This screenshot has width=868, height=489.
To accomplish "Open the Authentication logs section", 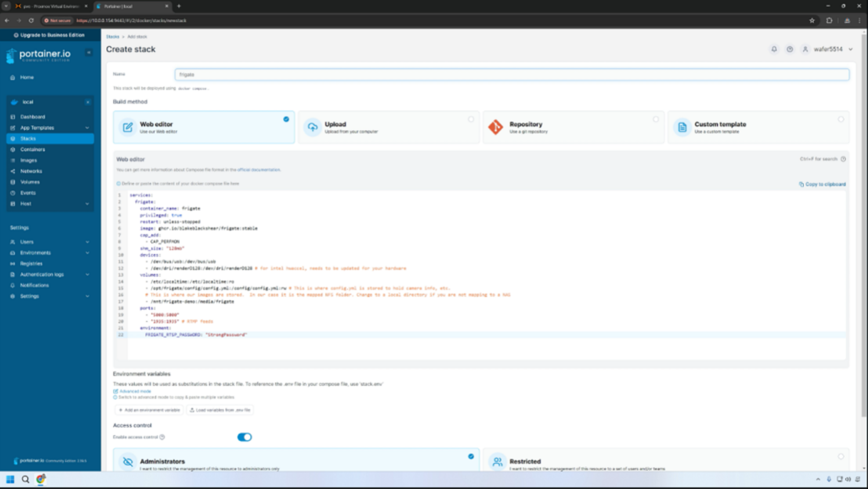I will pyautogui.click(x=42, y=274).
